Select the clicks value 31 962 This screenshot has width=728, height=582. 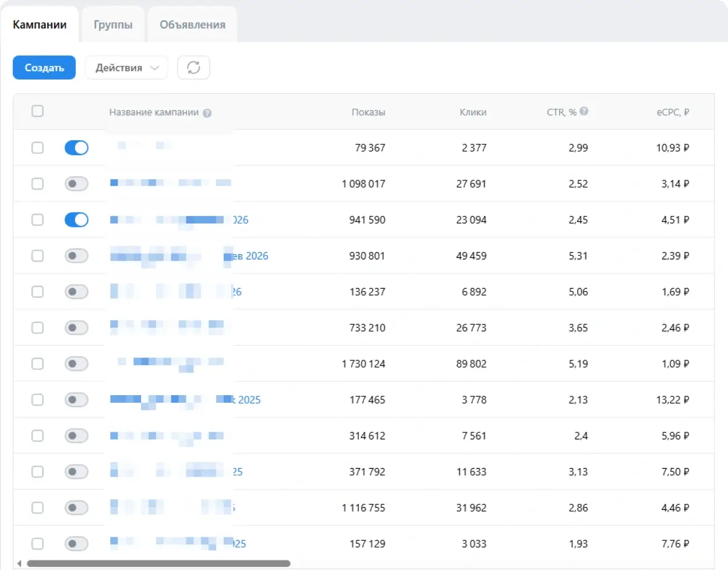click(471, 508)
